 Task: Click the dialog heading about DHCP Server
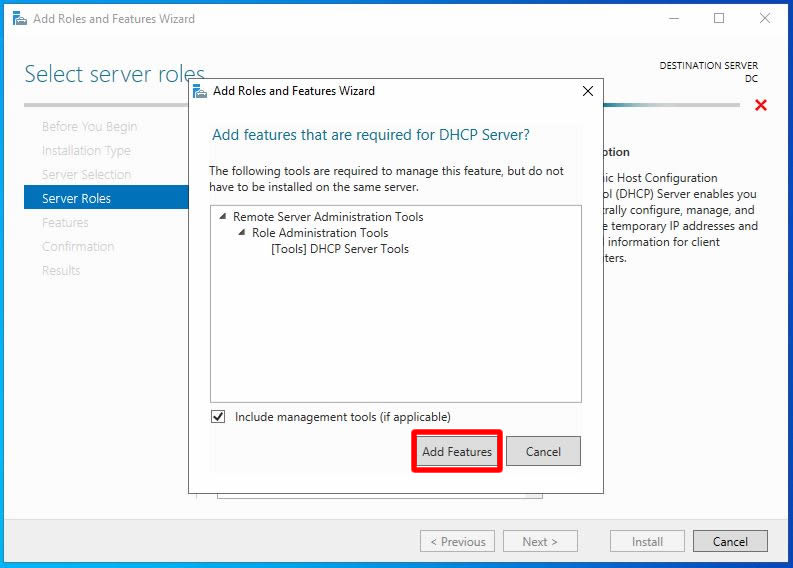pos(371,135)
